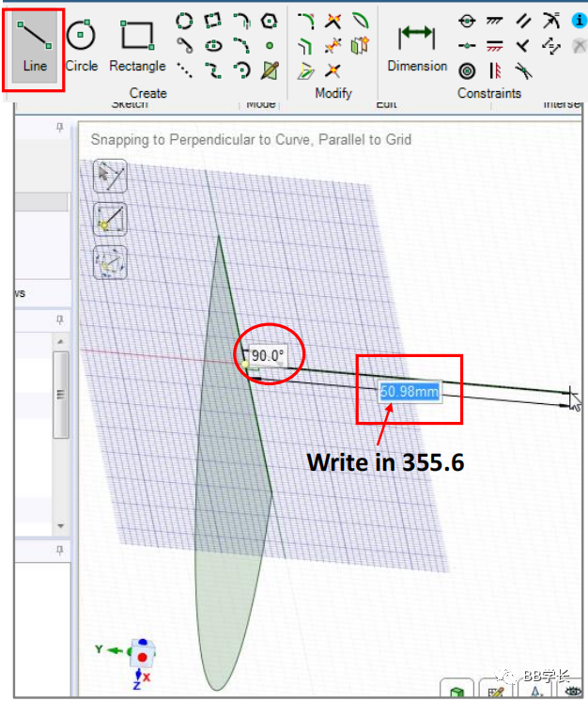Screen dimensions: 588x701
Task: Pin the middle left panel
Action: pos(60,319)
